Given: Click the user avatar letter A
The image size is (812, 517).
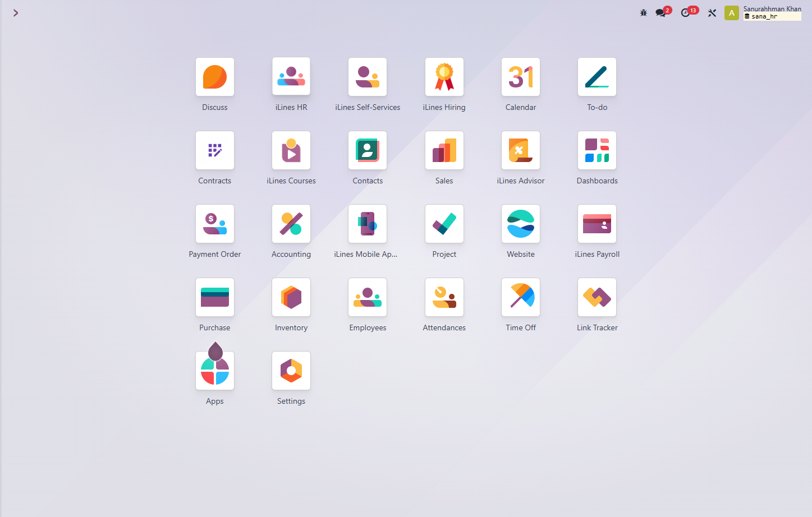Looking at the screenshot, I should [732, 13].
